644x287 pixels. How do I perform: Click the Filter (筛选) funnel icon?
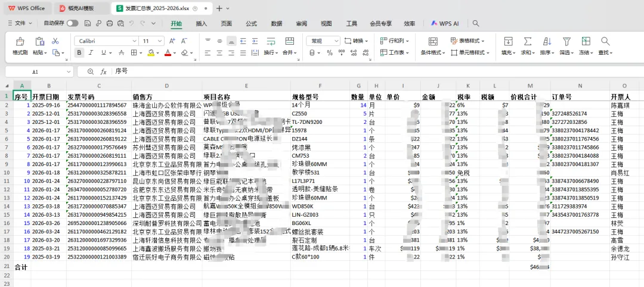(567, 42)
